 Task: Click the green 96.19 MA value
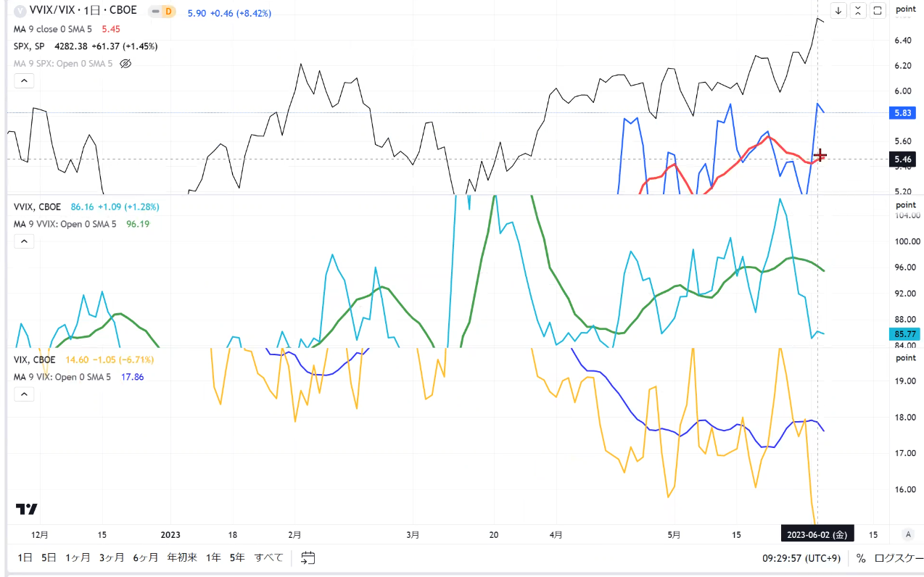point(138,224)
